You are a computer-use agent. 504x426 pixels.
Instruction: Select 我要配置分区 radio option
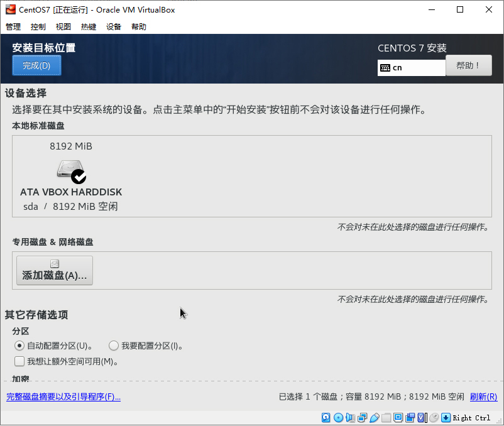point(113,346)
